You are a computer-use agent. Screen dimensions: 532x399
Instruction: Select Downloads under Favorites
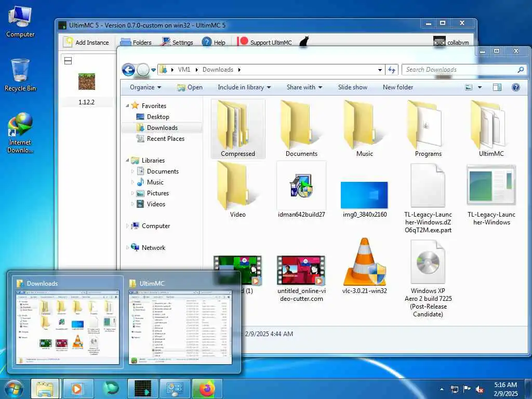point(162,128)
